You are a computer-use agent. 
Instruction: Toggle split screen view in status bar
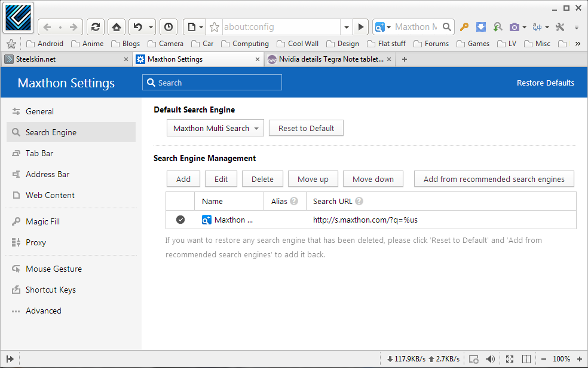(526, 359)
